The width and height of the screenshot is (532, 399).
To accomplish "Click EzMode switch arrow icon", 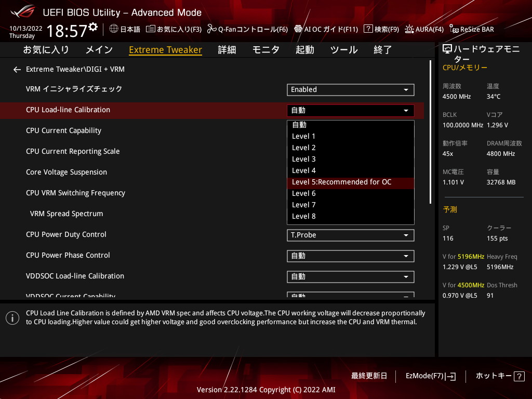I will pyautogui.click(x=451, y=376).
